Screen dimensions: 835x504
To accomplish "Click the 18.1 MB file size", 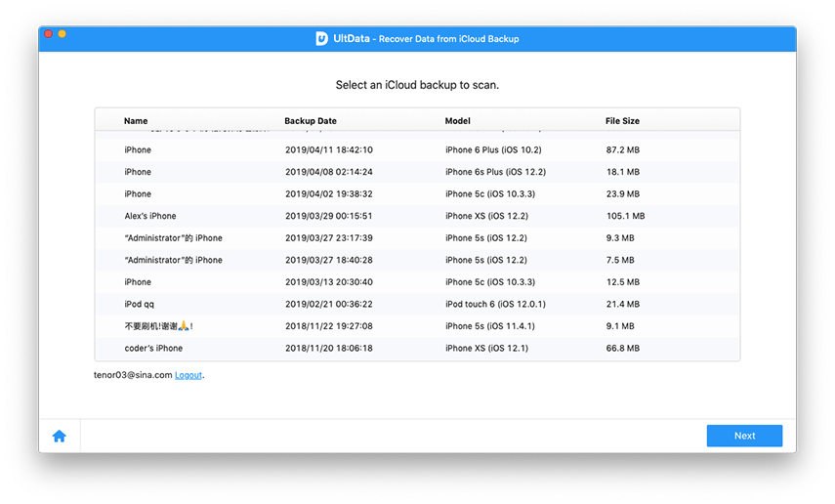I will [622, 172].
